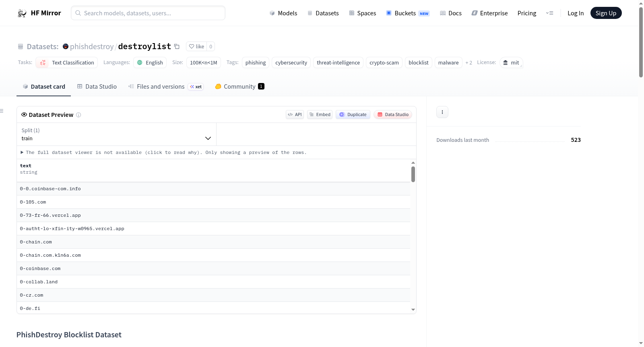Viewport: 644px width, 347px height.
Task: Click the HF Mirror logo icon
Action: (22, 13)
